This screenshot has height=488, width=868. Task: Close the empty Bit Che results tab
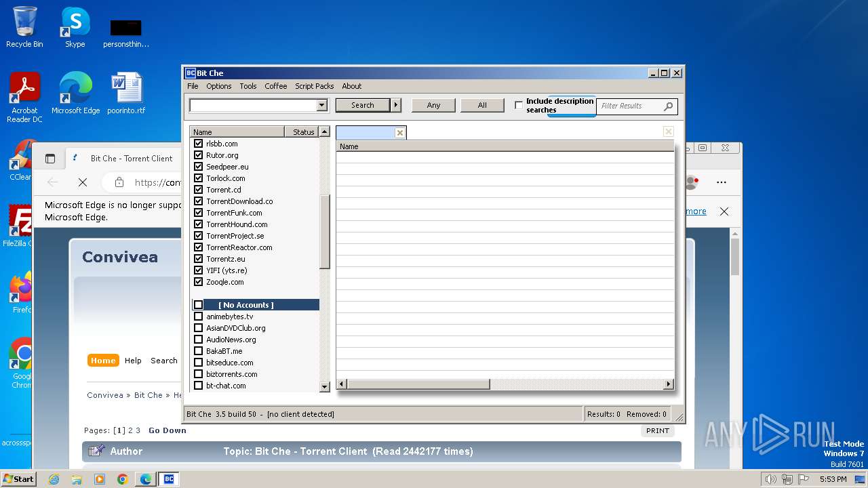(399, 133)
